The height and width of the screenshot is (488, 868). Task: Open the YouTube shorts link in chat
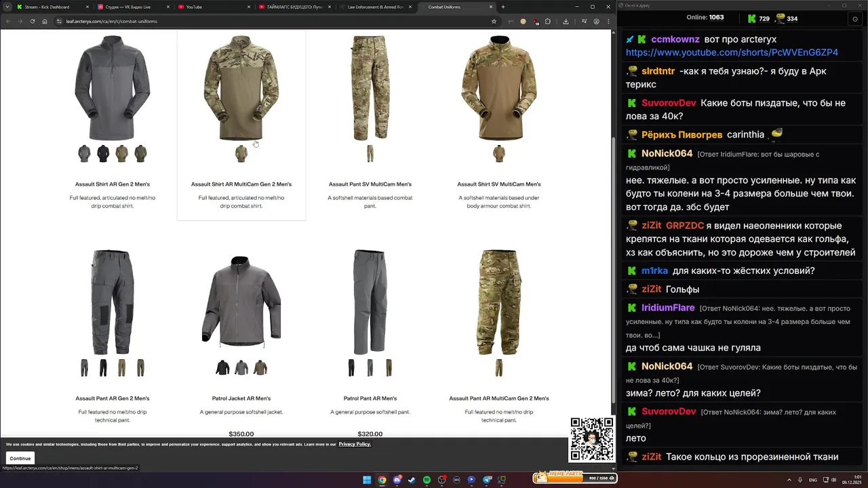732,52
